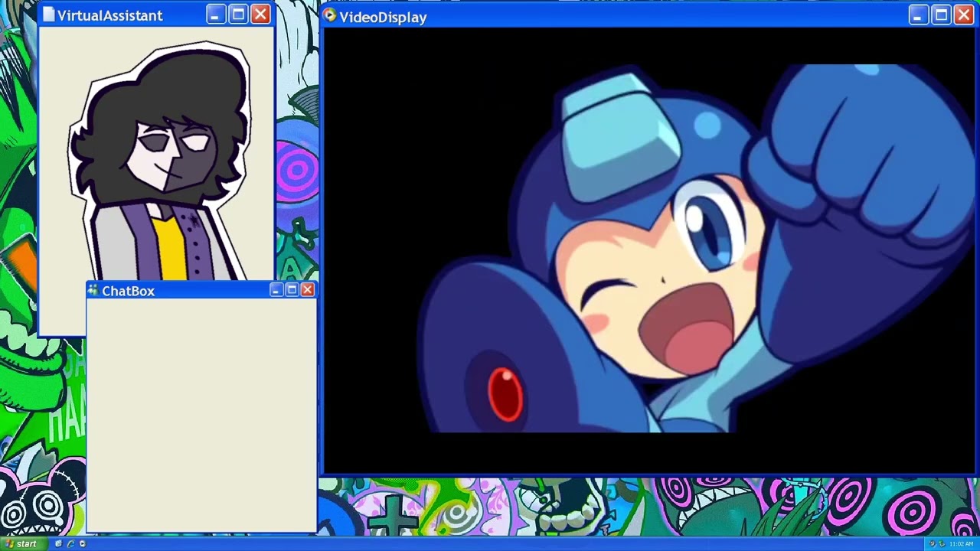980x551 pixels.
Task: Launch Internet Explorer from quick launch
Action: [70, 544]
